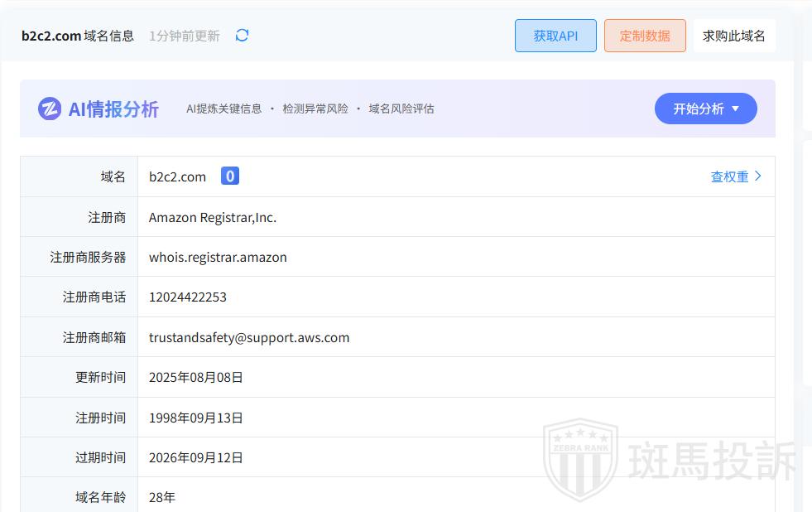Open the 开始分析 dropdown arrow

tap(735, 109)
